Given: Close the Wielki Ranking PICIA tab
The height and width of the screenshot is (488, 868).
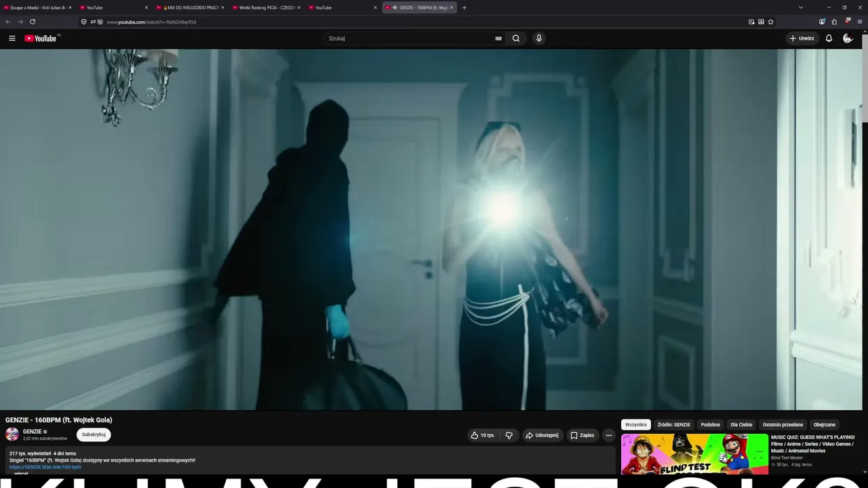Looking at the screenshot, I should click(x=299, y=7).
